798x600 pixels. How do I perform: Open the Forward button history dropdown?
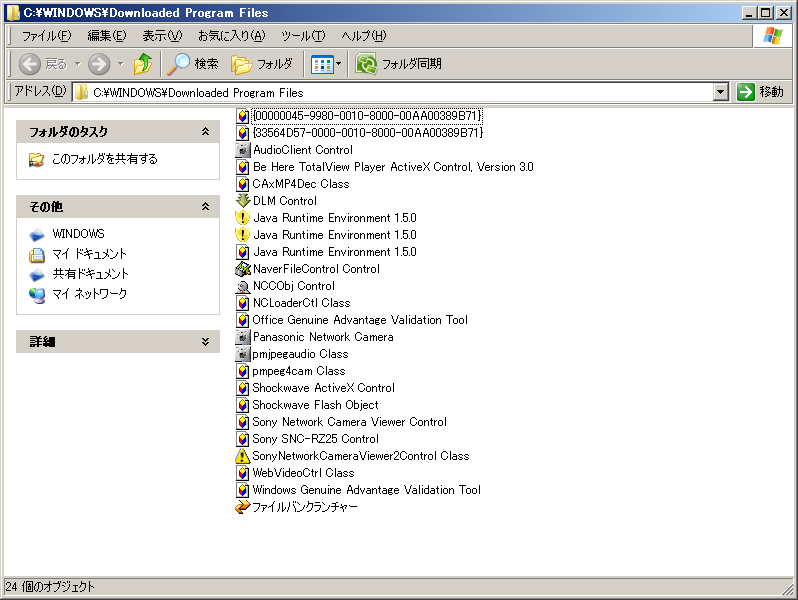pos(121,64)
